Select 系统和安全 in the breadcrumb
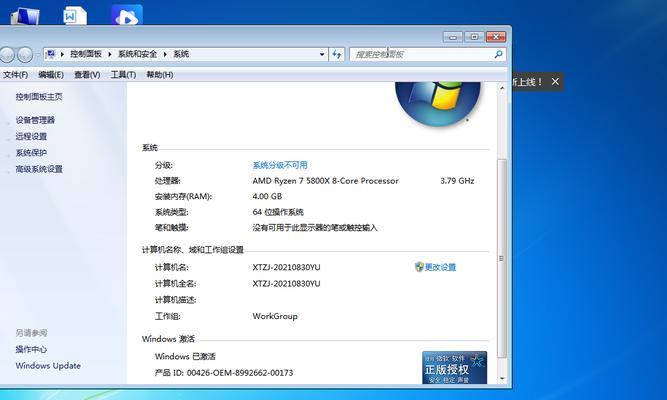Image resolution: width=667 pixels, height=400 pixels. (137, 54)
